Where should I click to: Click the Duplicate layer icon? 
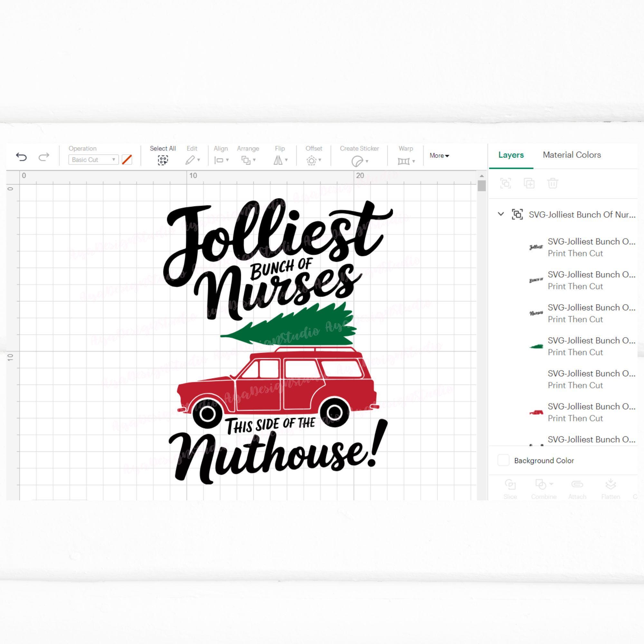[529, 183]
